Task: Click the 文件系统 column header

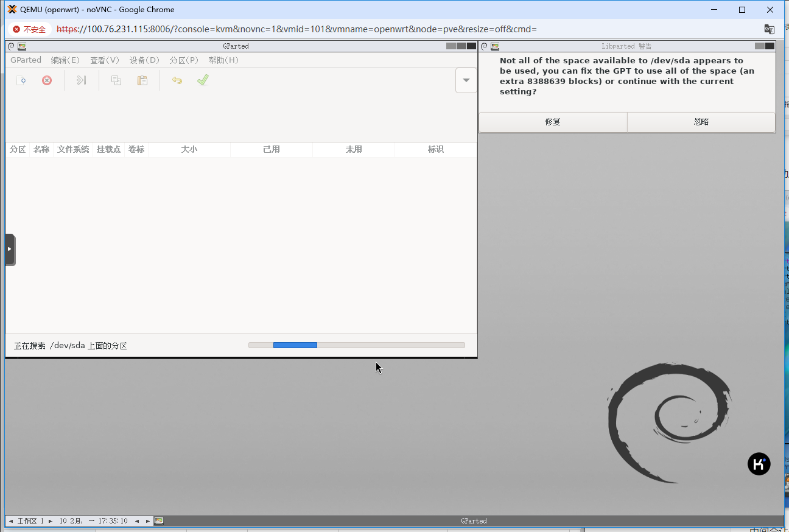Action: (73, 149)
